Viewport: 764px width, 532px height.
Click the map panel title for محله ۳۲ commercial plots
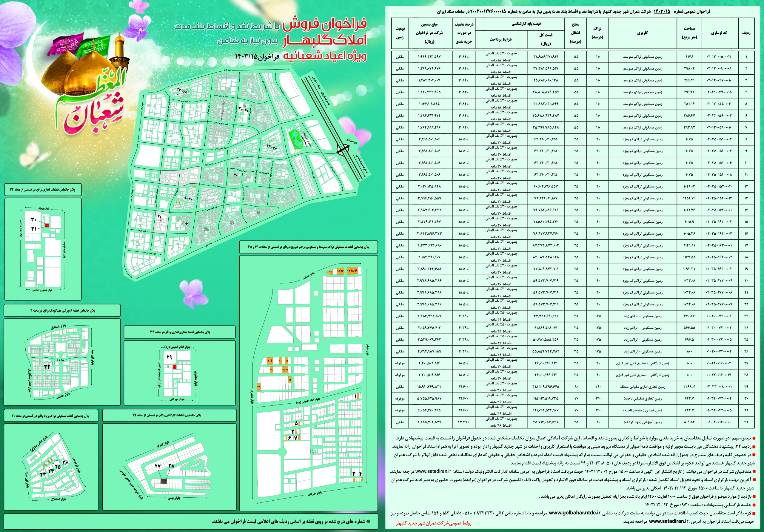(42, 190)
